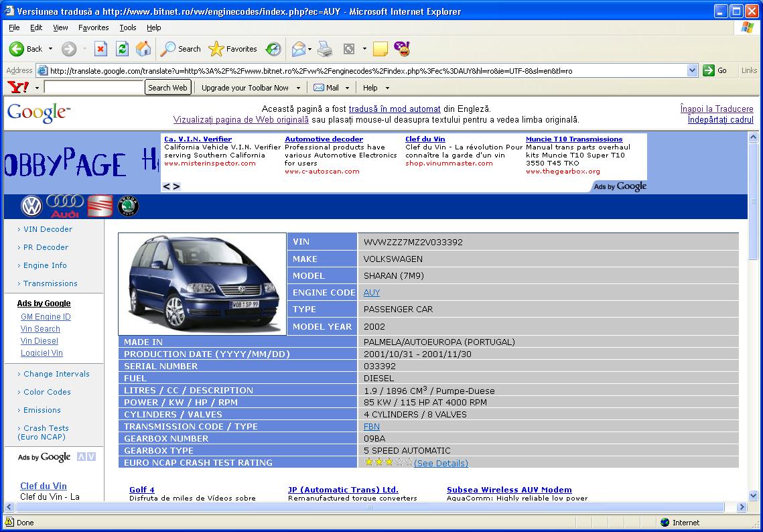Click the vertical scrollbar down arrow
This screenshot has height=532, width=763.
753,496
